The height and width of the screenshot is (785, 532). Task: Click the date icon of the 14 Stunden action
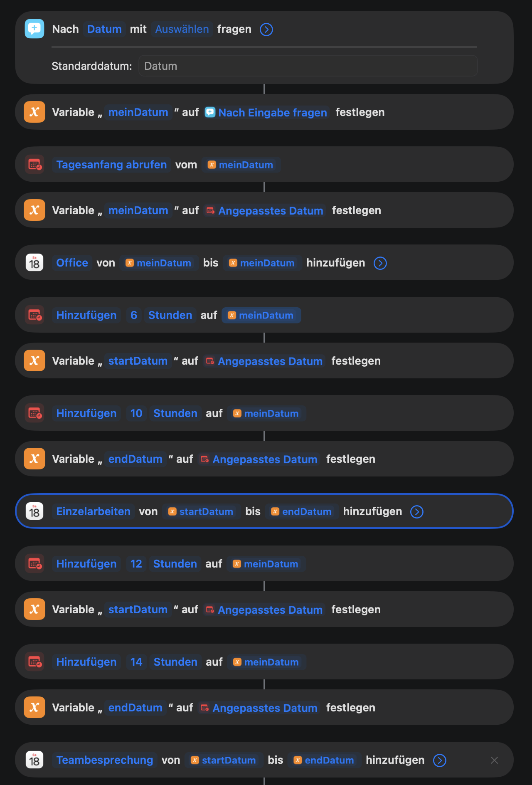pyautogui.click(x=34, y=662)
